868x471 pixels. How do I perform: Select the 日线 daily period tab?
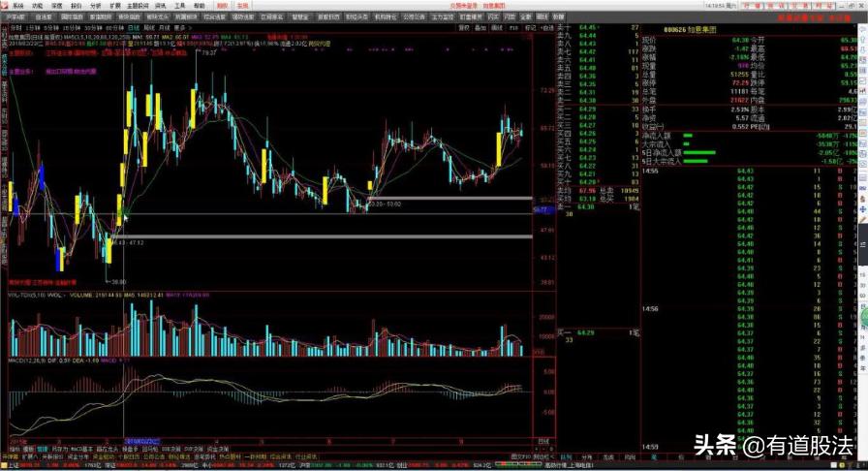click(x=134, y=28)
